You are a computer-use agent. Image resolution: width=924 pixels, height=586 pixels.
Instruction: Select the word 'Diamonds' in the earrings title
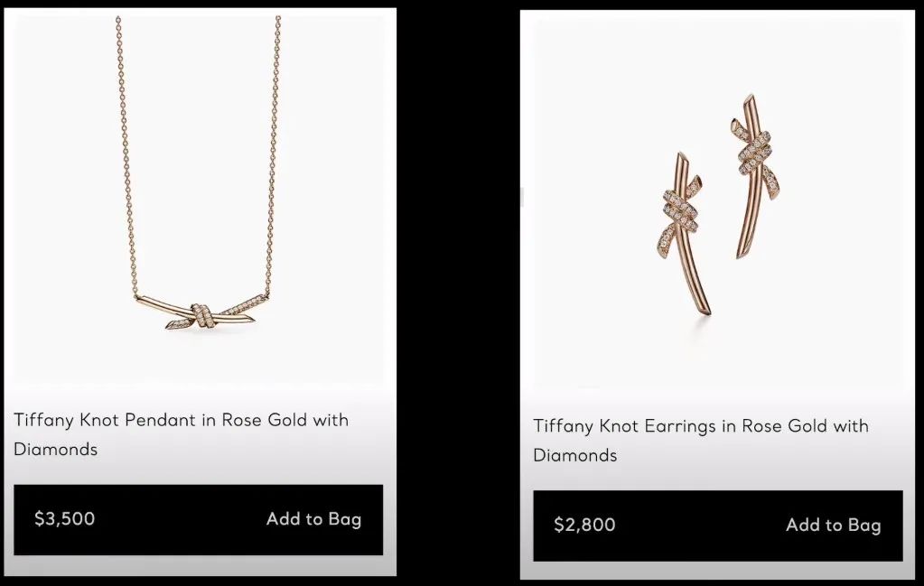(576, 455)
